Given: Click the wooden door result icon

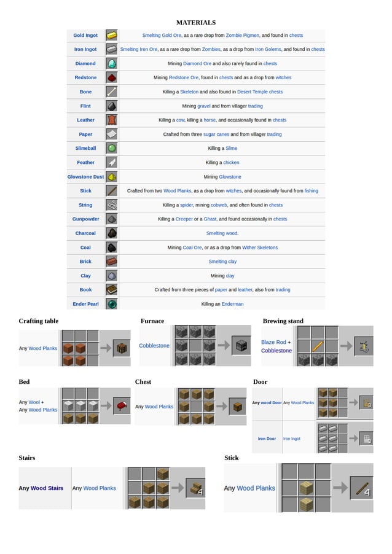Looking at the screenshot, I should click(366, 403).
